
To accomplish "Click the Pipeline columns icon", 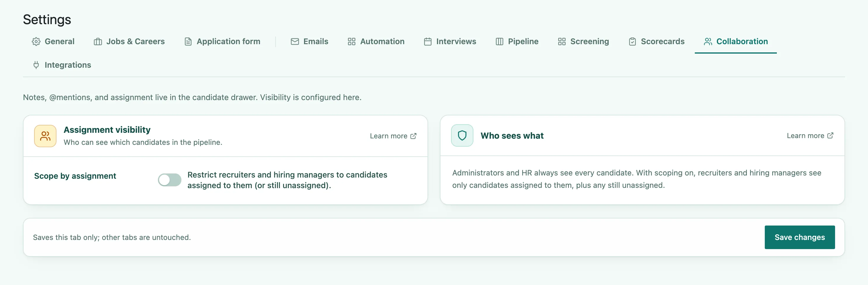I will pyautogui.click(x=499, y=42).
